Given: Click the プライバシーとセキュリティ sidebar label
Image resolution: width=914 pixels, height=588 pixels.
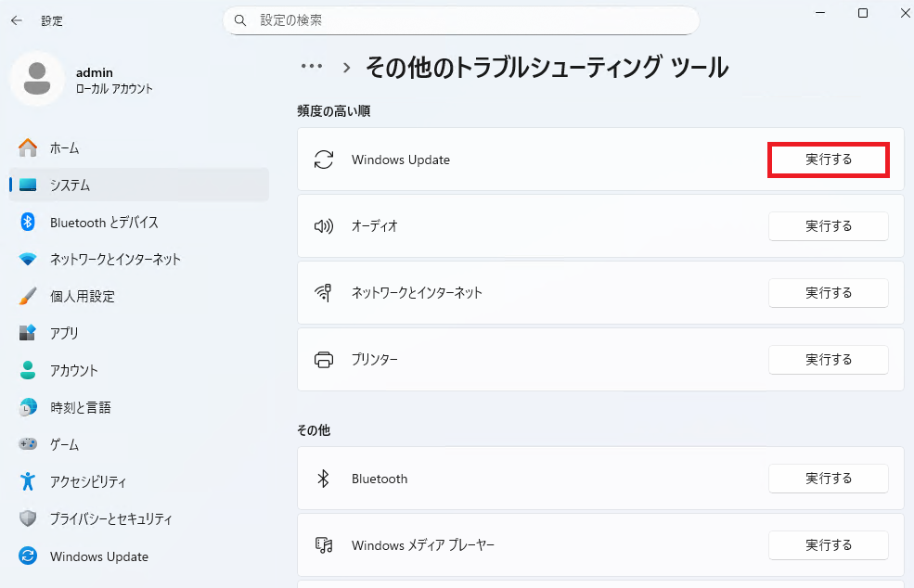Looking at the screenshot, I should pyautogui.click(x=110, y=518).
